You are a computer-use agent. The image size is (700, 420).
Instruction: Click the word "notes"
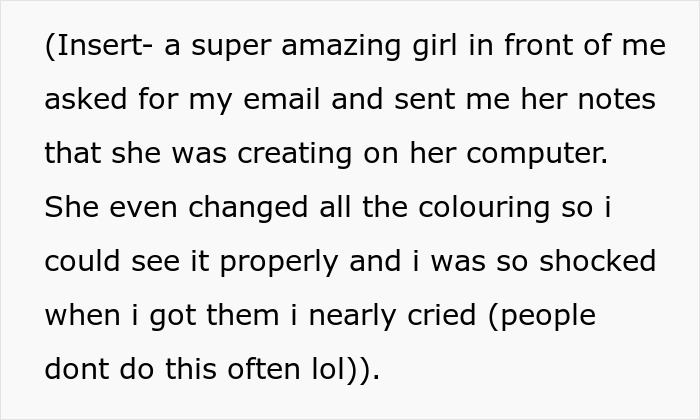click(x=617, y=101)
